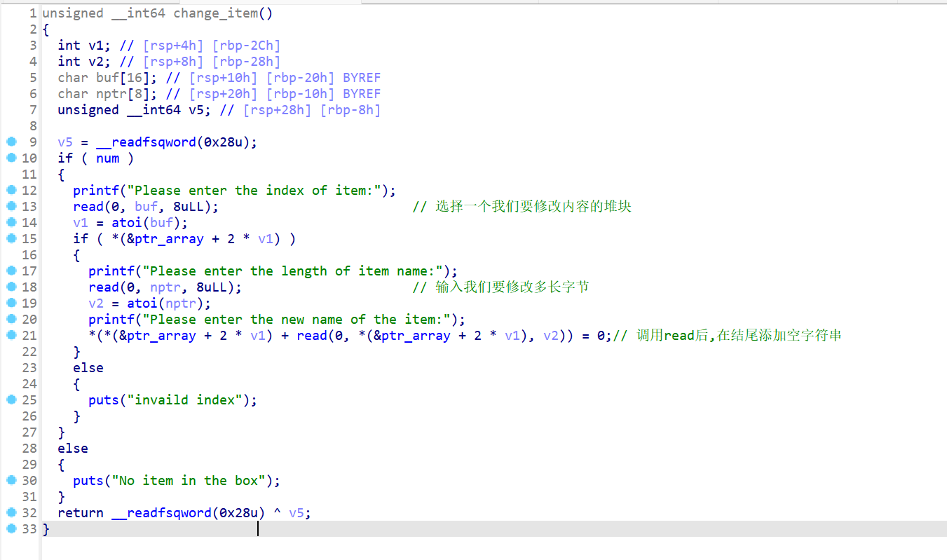This screenshot has height=560, width=947.
Task: Click the comment at the end of line 21
Action: coord(727,336)
